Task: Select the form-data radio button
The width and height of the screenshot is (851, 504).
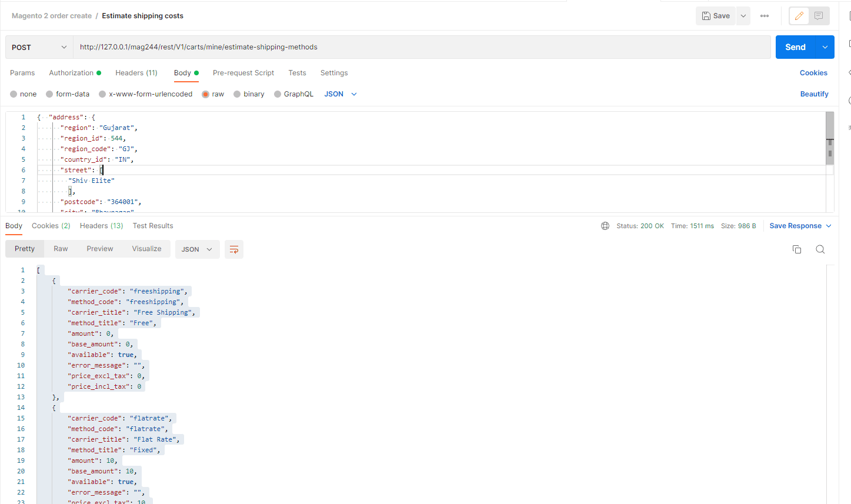Action: tap(49, 94)
